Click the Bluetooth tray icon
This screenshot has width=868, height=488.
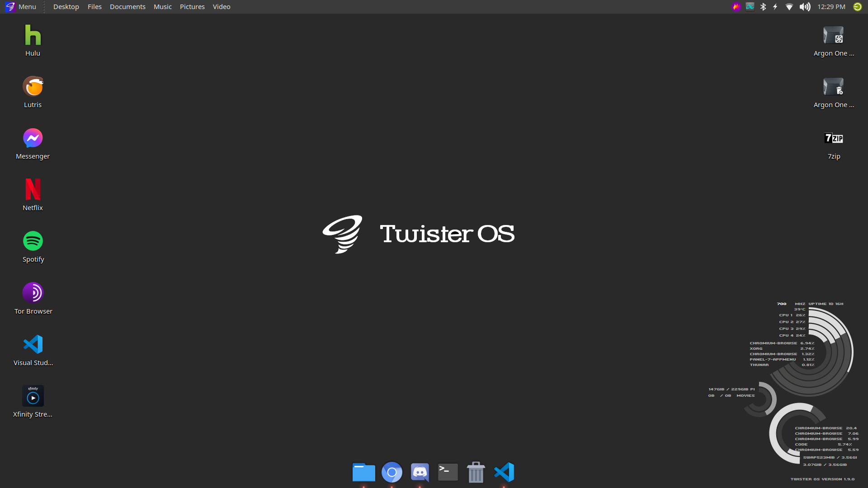click(x=763, y=7)
